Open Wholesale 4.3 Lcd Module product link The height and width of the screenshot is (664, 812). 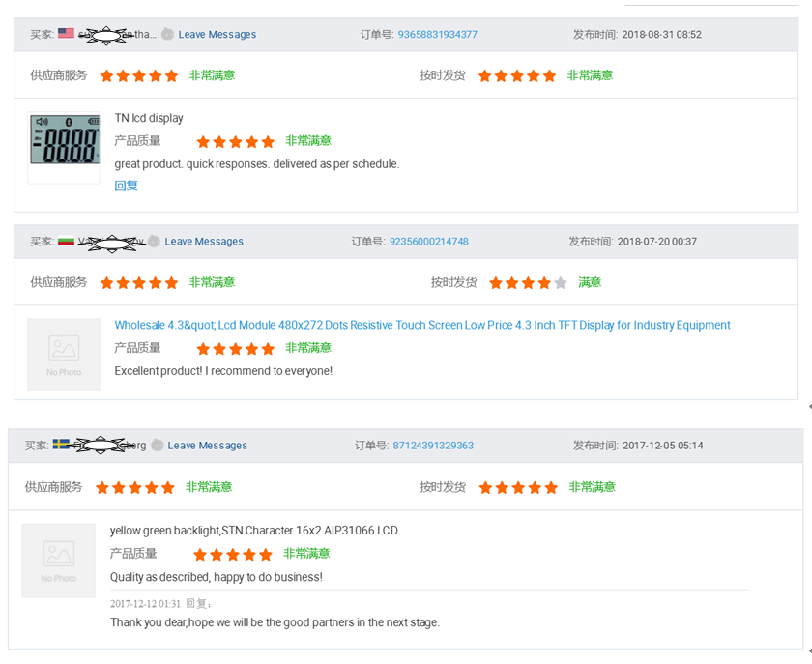[422, 325]
